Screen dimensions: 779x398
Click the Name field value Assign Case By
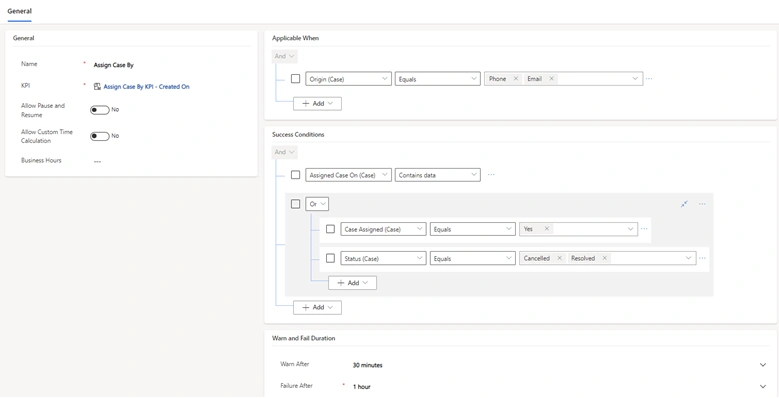coord(114,65)
